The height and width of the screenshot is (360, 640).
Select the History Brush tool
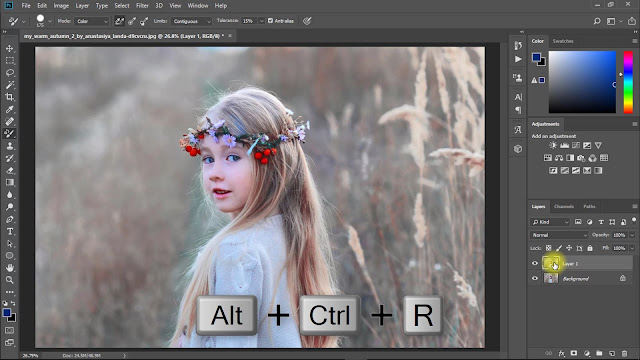point(9,158)
